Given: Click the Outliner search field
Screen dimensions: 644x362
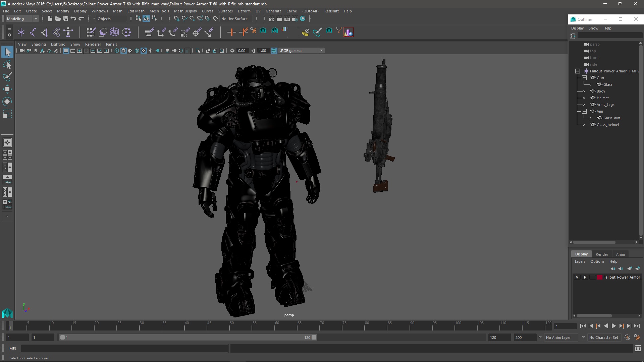Looking at the screenshot, I should (x=609, y=36).
